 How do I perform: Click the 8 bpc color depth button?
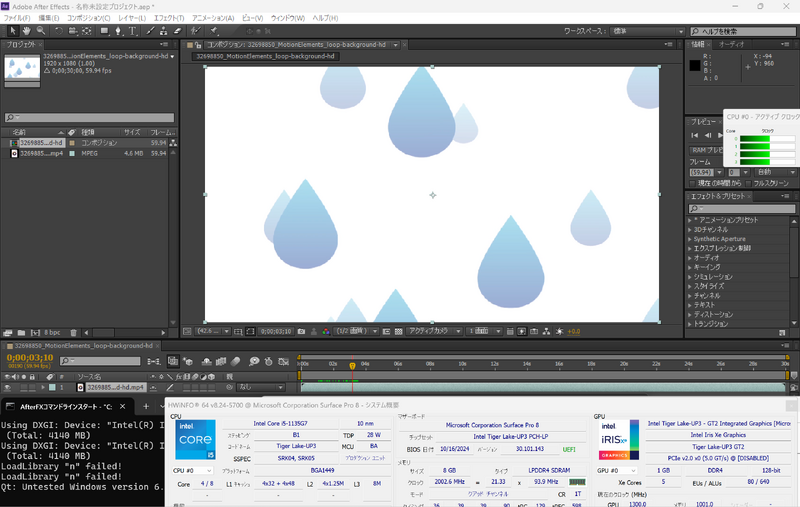point(46,331)
